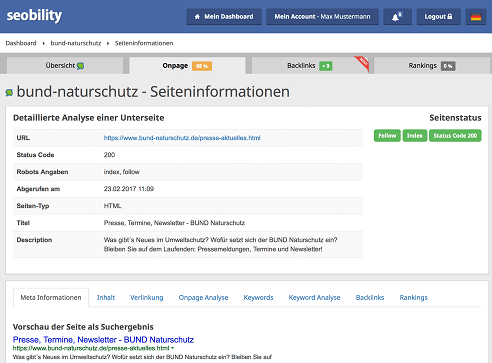Open the lower Rankings tab
492x363 pixels.
tap(414, 298)
